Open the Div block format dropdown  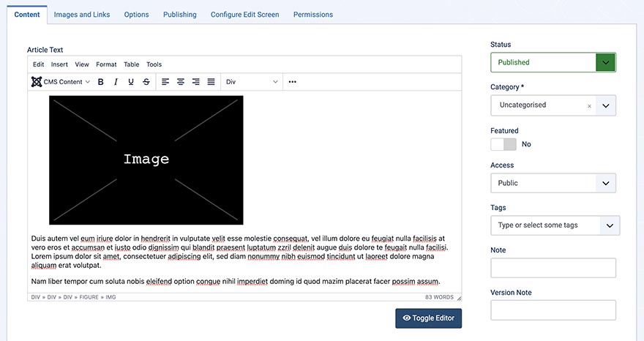[252, 82]
